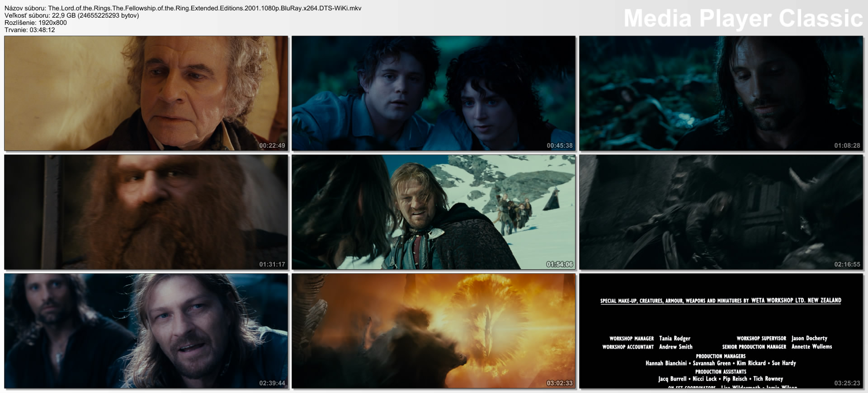Select the thumbnail timestamped 02:39:44
The width and height of the screenshot is (868, 393).
point(146,331)
